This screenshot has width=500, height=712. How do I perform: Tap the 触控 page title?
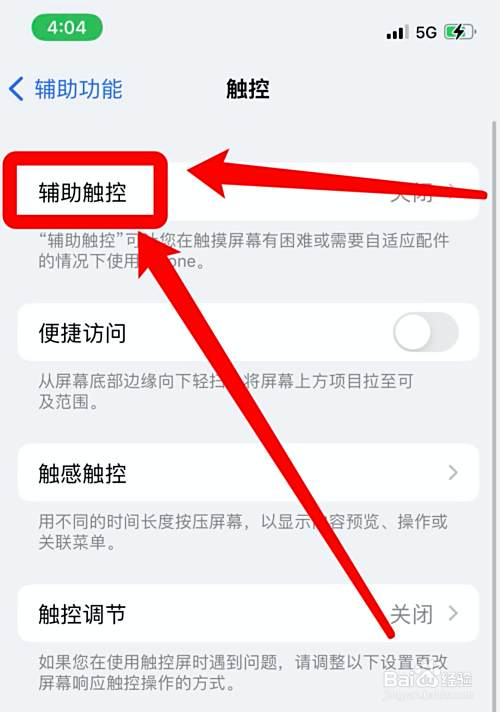(248, 89)
